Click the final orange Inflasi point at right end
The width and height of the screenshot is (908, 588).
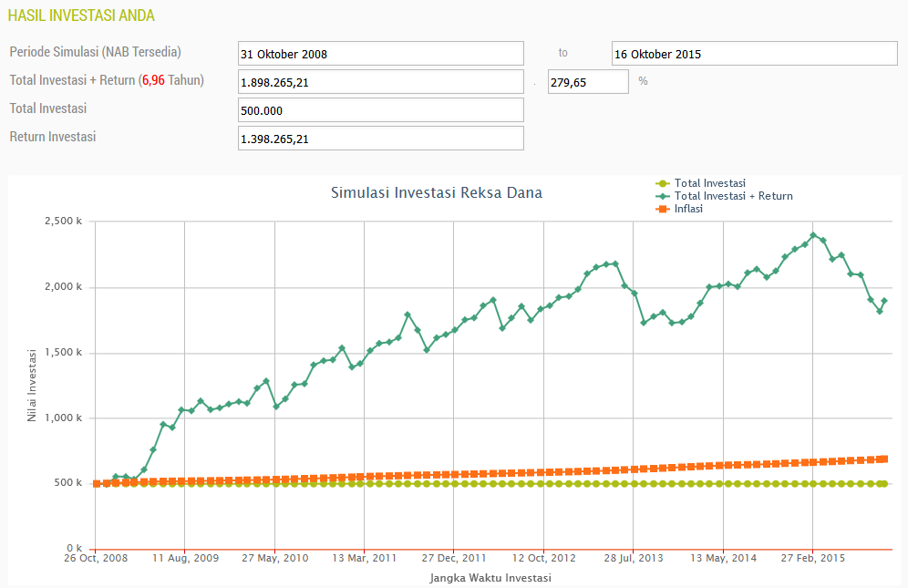pos(884,459)
